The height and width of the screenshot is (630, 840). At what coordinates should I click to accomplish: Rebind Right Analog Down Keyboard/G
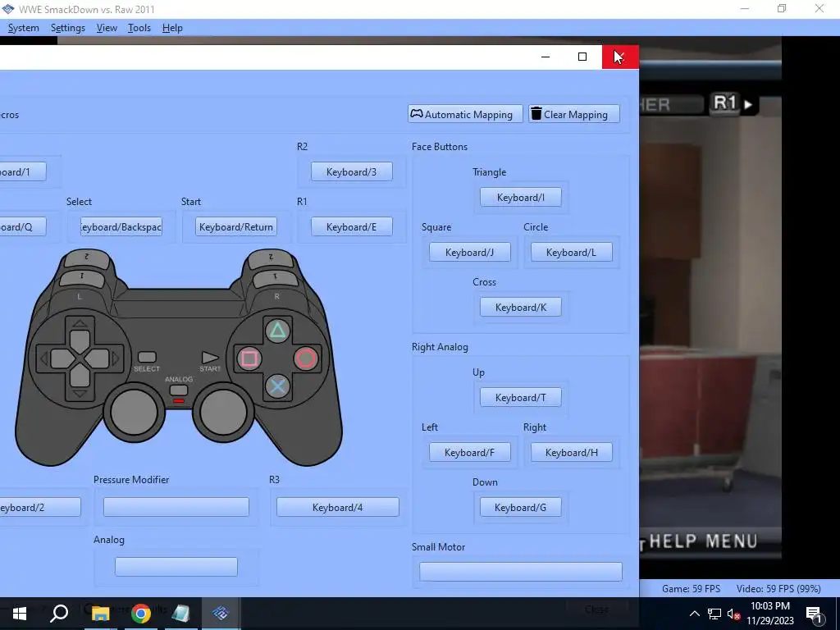coord(521,507)
